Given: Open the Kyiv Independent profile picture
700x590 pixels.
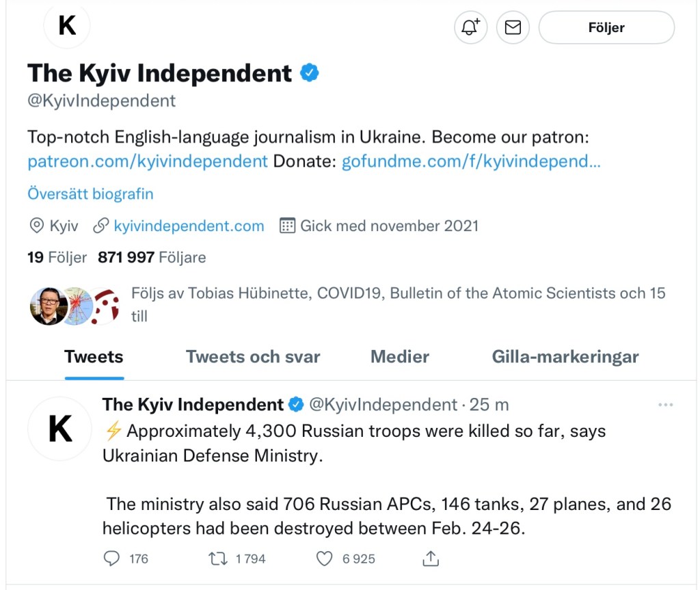Looking at the screenshot, I should tap(67, 26).
